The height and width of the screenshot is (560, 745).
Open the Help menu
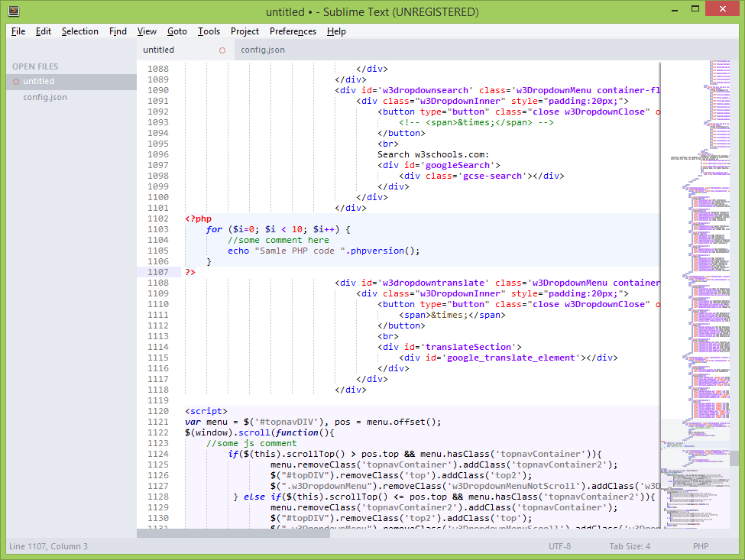[336, 31]
